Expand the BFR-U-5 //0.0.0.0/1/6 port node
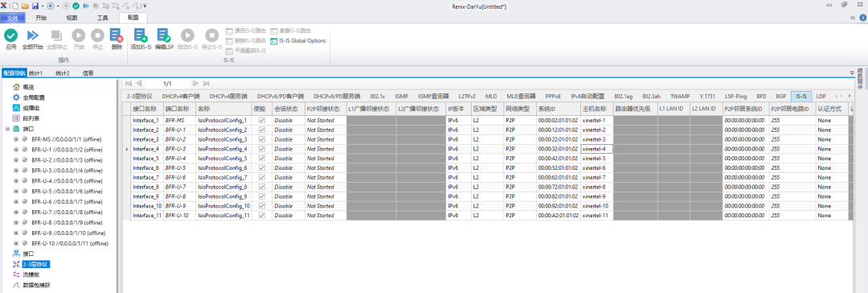This screenshot has width=868, height=293. click(16, 192)
